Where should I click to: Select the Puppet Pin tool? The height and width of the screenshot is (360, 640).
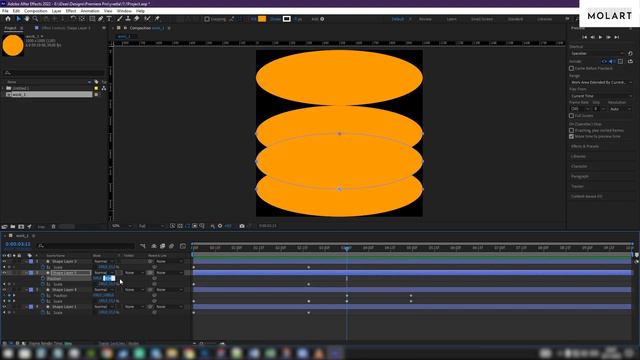157,19
